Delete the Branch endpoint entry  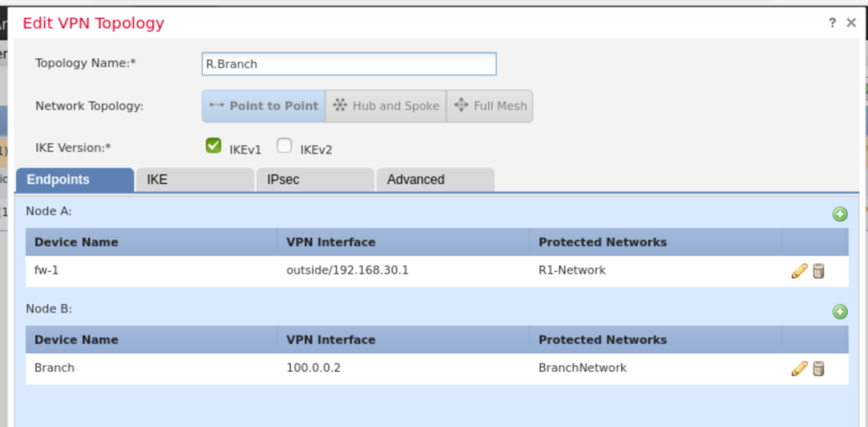click(x=819, y=368)
